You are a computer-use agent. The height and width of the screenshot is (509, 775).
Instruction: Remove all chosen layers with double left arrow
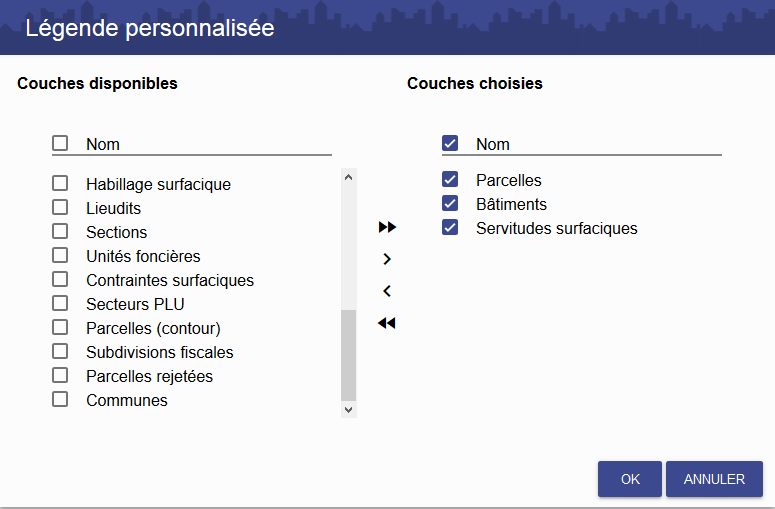pos(387,323)
